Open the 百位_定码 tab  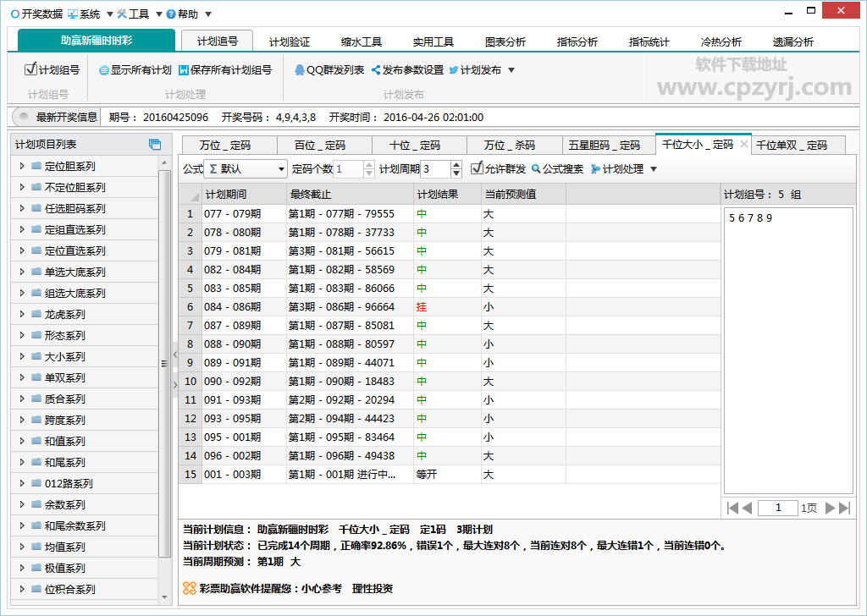tap(324, 145)
